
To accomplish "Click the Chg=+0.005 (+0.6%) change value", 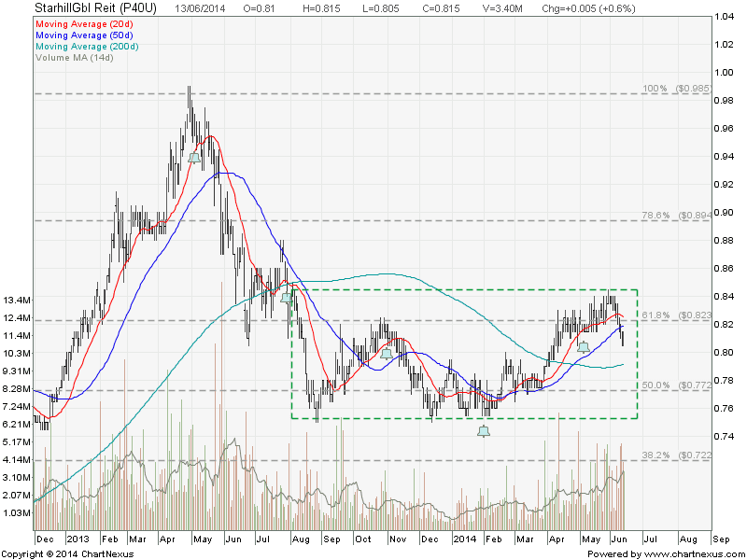I will coord(589,8).
